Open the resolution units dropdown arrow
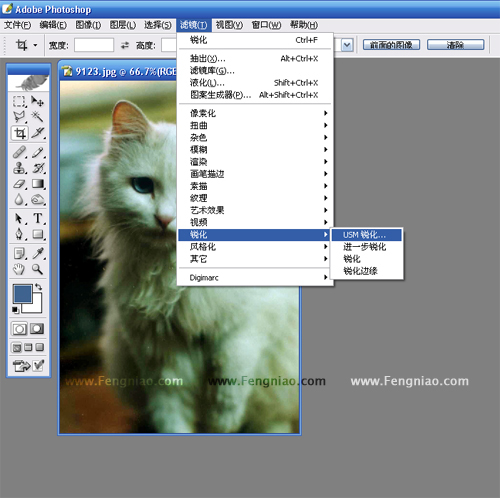 (347, 45)
